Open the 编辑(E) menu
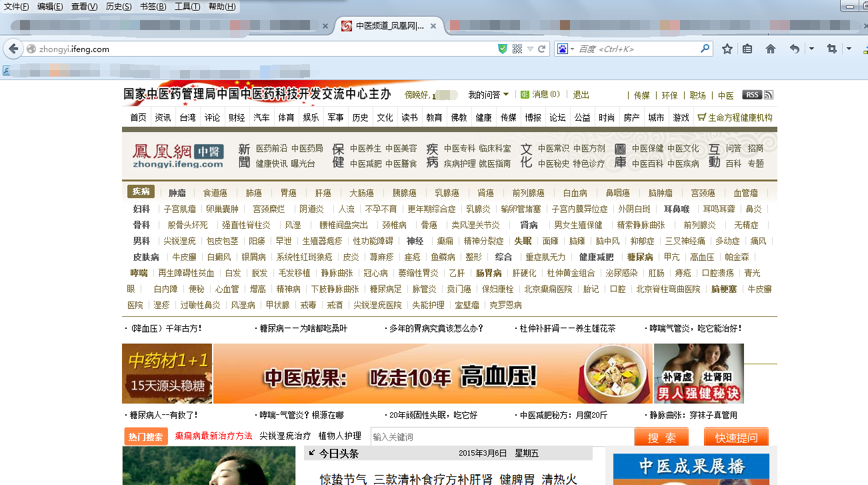Screen dimensions: 868x485 50,7
